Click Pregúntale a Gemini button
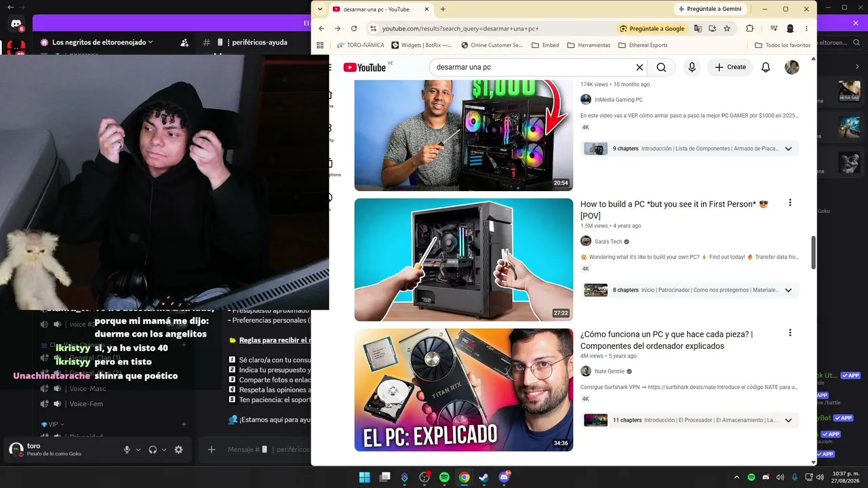Screen dimensions: 868x488 (710, 9)
